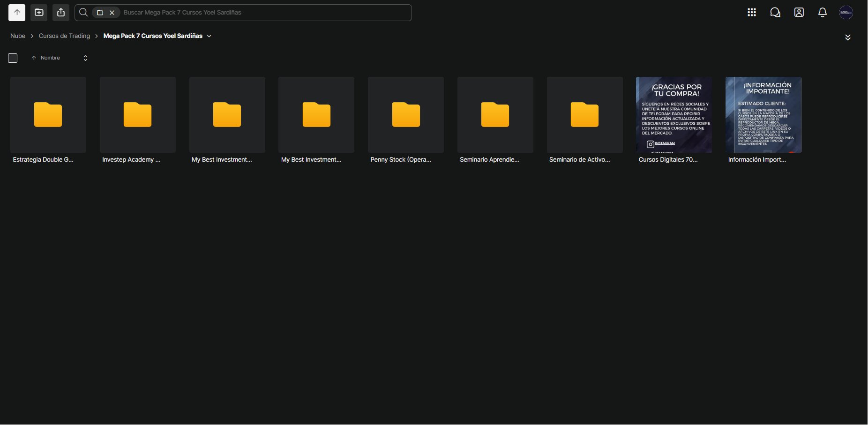Viewport: 868px width, 425px height.
Task: Click the Seminario de Activo... name
Action: coord(580,160)
